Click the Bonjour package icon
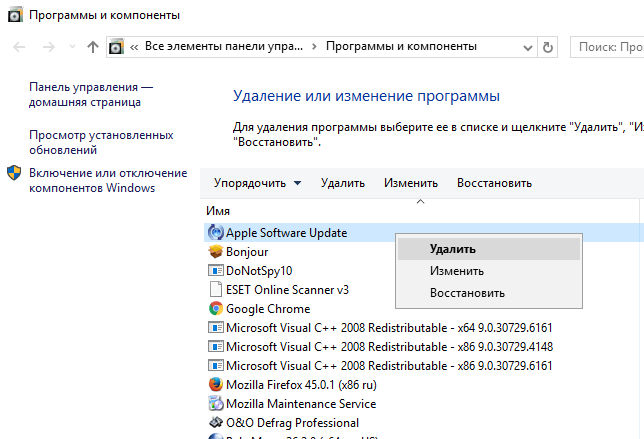 pos(216,251)
